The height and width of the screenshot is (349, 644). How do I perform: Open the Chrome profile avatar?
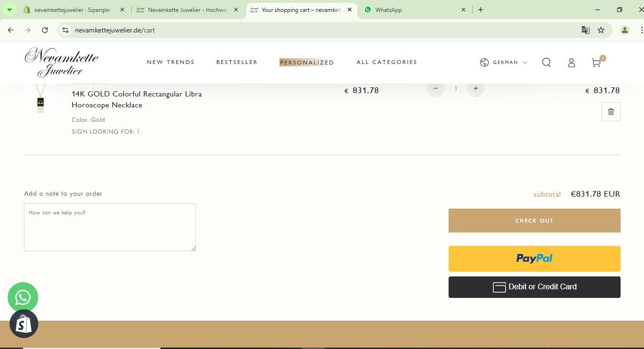624,30
